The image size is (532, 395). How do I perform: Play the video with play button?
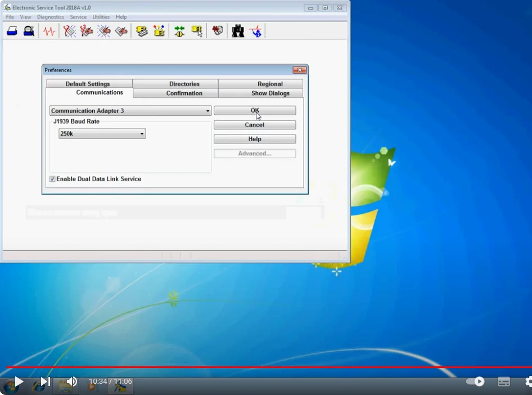coord(19,381)
